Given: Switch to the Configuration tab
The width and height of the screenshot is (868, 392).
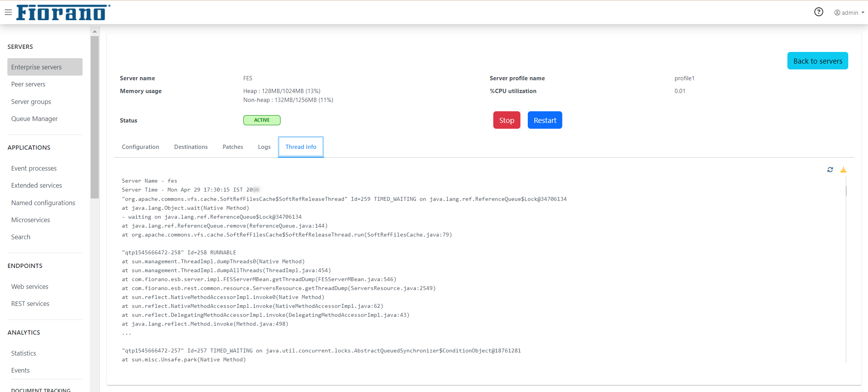Looking at the screenshot, I should point(140,147).
